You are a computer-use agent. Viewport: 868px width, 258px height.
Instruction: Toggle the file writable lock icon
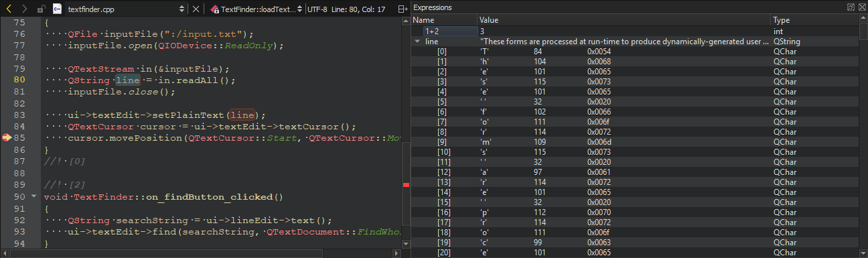coord(41,9)
